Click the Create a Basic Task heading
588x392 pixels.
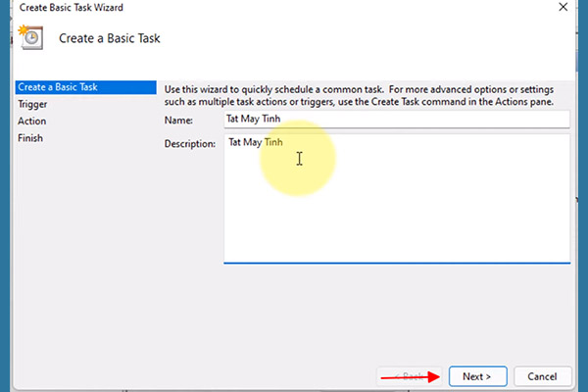[110, 38]
